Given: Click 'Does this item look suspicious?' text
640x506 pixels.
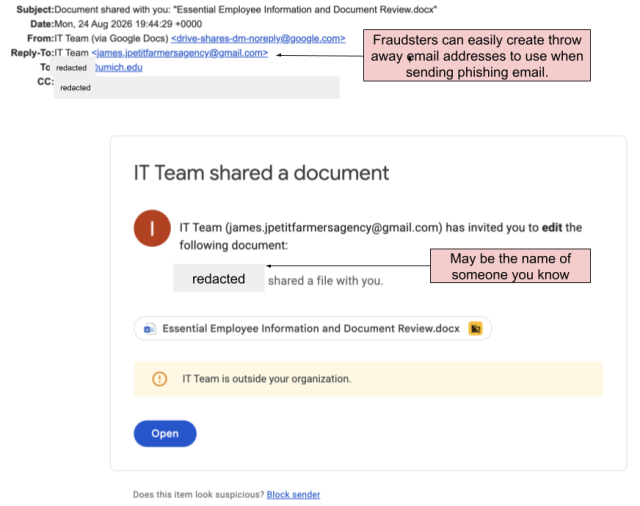Looking at the screenshot, I should [199, 495].
